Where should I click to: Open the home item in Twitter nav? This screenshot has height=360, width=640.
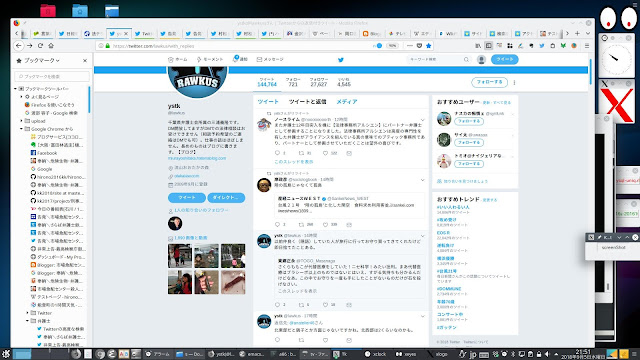click(178, 60)
